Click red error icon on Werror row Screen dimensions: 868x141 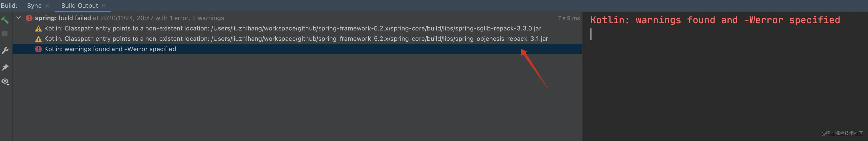[38, 49]
